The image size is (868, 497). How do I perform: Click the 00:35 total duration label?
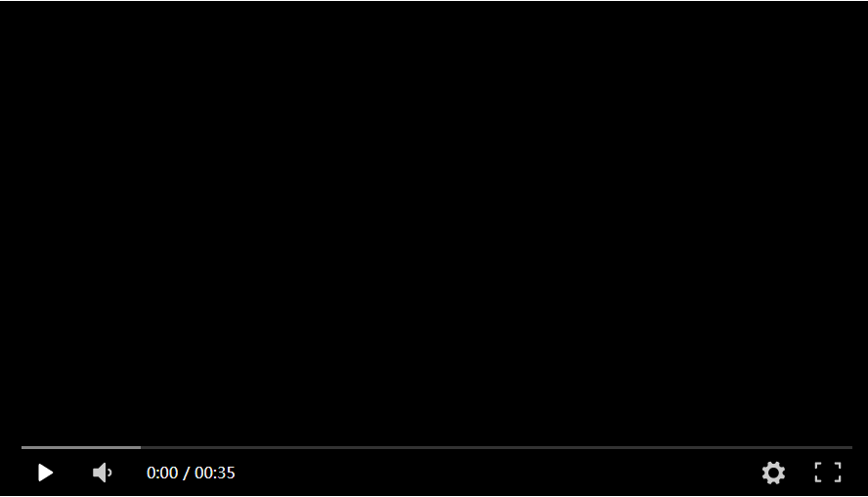pyautogui.click(x=215, y=473)
